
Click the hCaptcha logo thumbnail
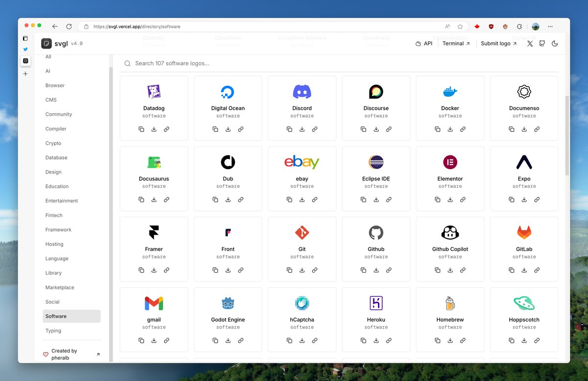pos(302,303)
